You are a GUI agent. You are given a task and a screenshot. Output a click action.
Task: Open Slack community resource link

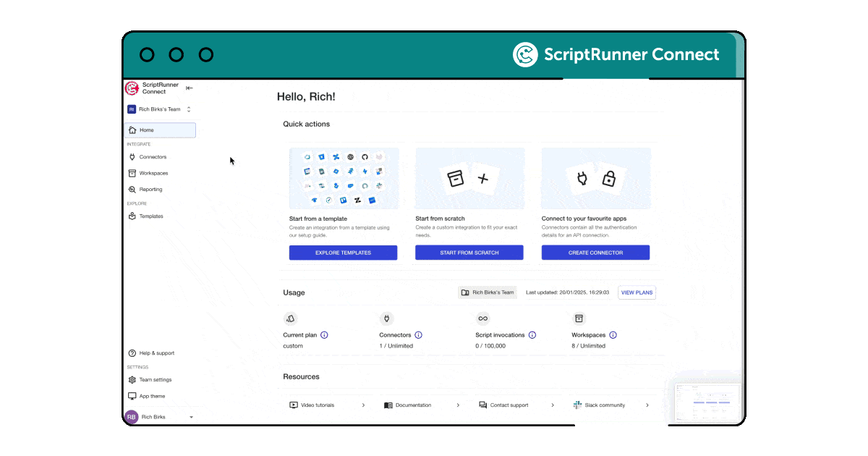(x=611, y=405)
